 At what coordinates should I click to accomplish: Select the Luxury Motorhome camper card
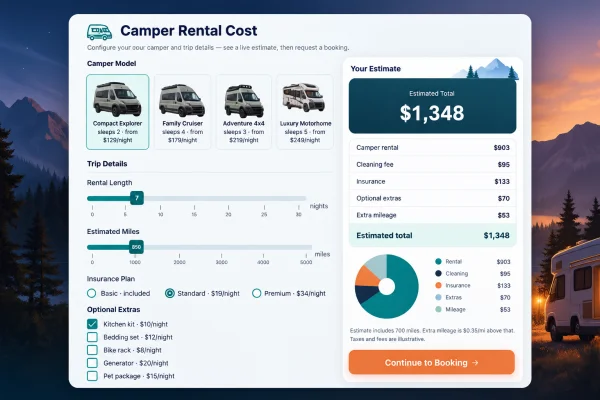point(305,112)
